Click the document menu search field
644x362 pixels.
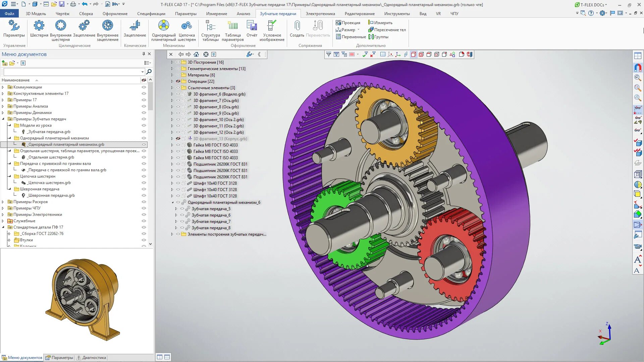coord(72,72)
